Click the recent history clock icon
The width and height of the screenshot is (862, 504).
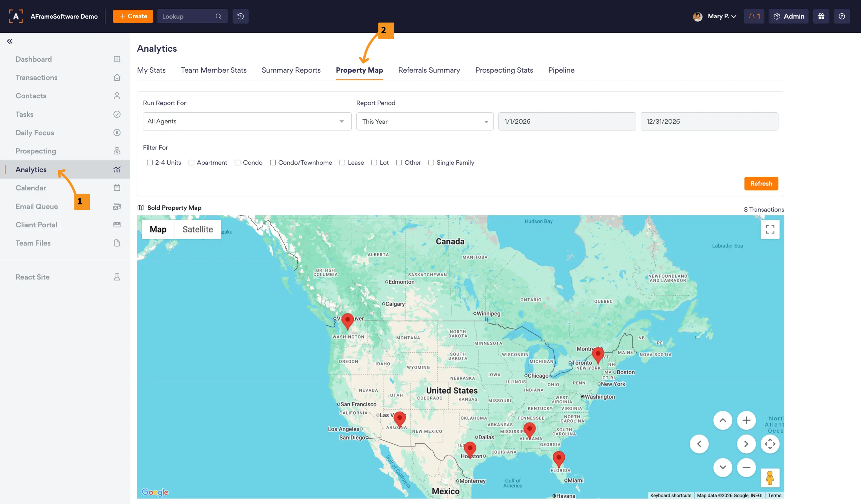pyautogui.click(x=241, y=16)
